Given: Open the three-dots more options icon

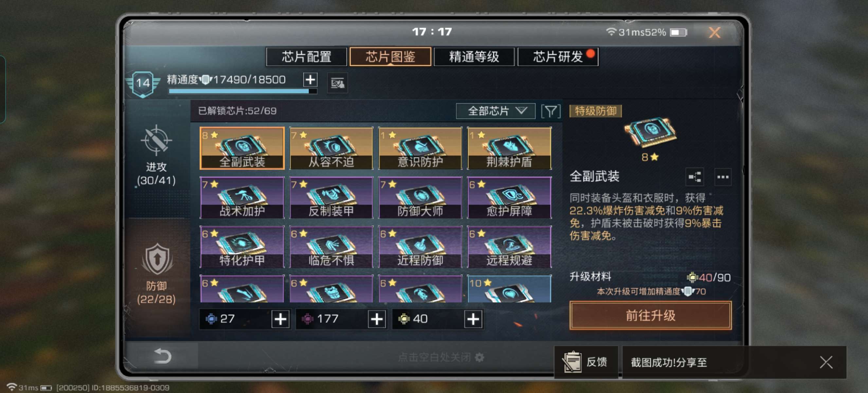Looking at the screenshot, I should pyautogui.click(x=723, y=177).
